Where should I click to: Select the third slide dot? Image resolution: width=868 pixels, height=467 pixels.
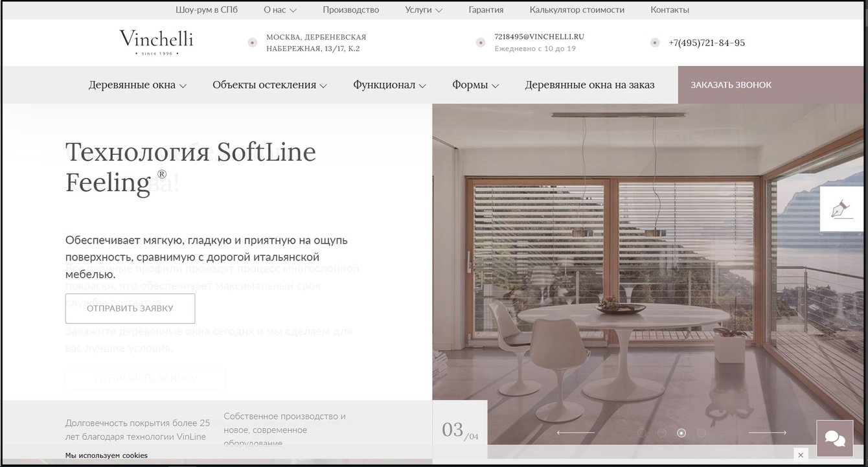(681, 433)
